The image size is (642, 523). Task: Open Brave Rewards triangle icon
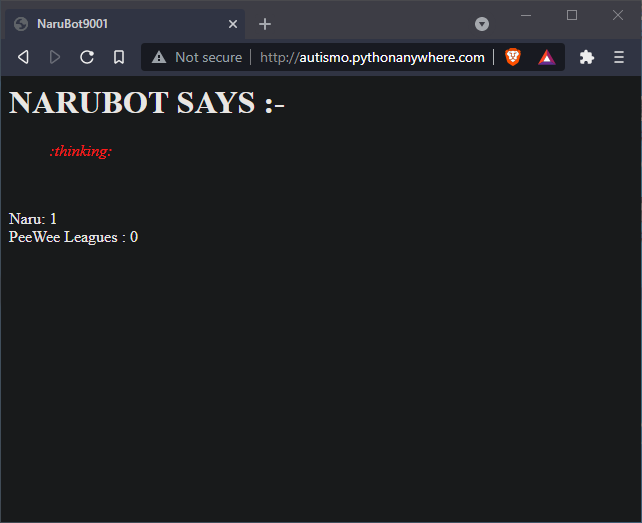[547, 57]
